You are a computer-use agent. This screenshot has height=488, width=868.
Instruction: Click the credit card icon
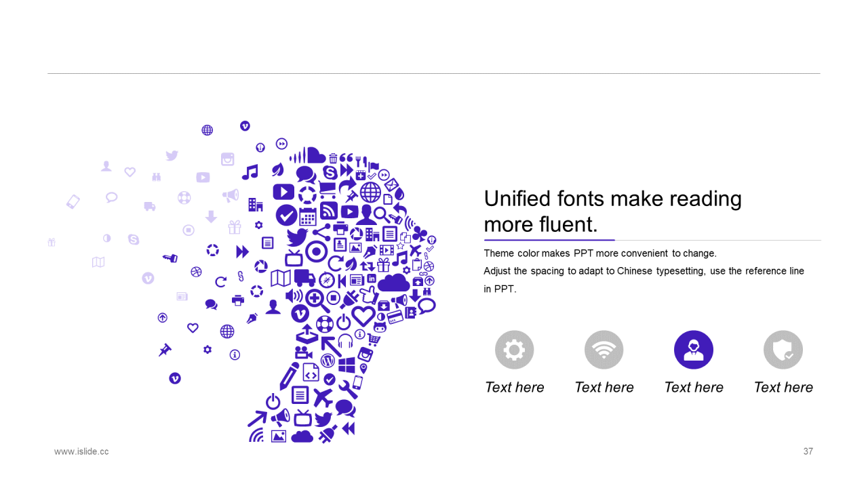(x=395, y=317)
